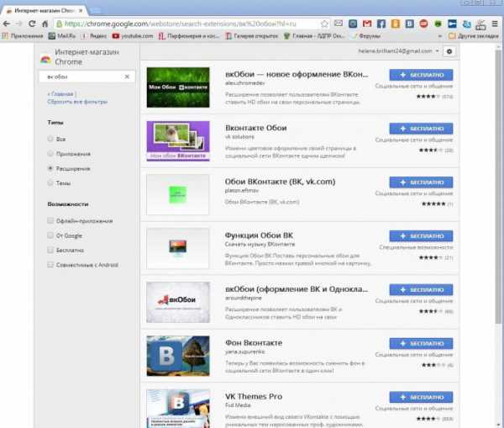Enable the Офлайн-приложения checkbox
504x428 pixels.
pyautogui.click(x=50, y=220)
